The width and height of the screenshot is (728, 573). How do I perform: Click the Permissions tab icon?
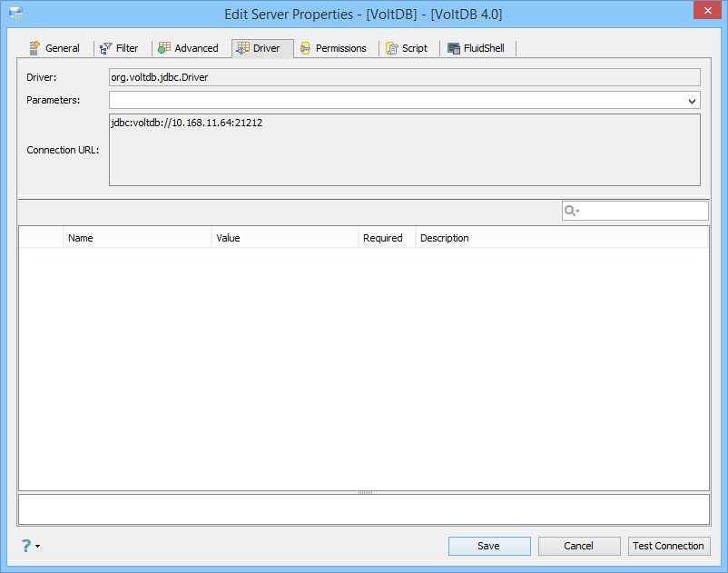pos(305,48)
